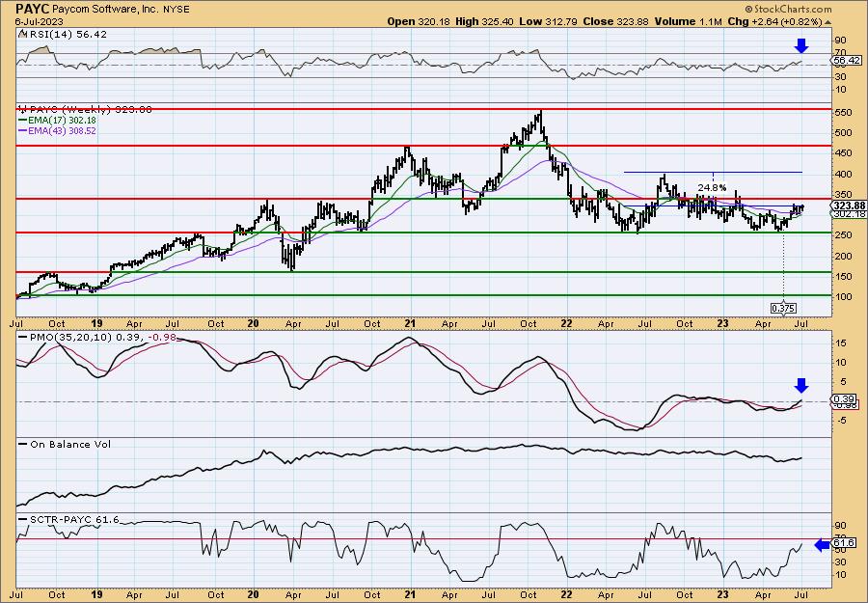Click the 323.88 last price tag
868x603 pixels.
point(849,205)
